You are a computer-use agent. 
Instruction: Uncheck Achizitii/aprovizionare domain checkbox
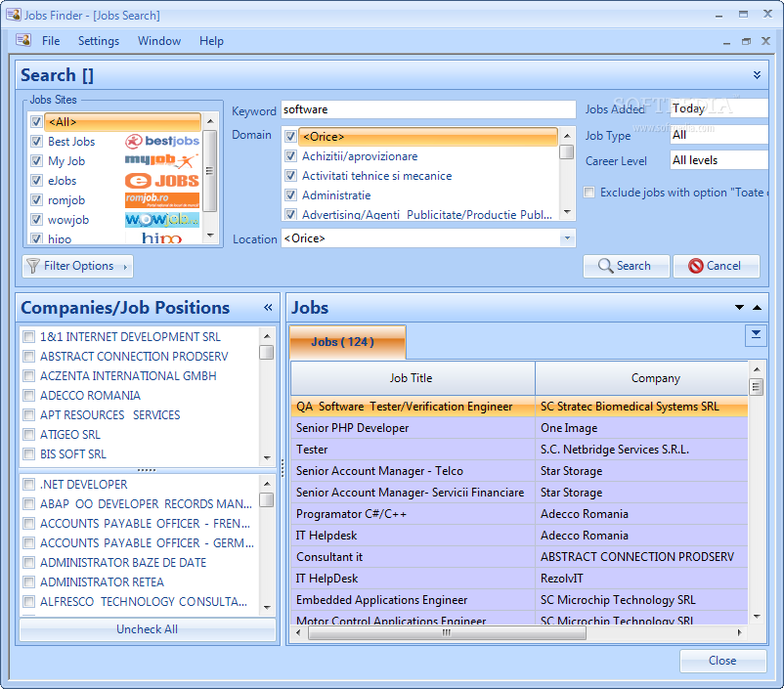[x=290, y=156]
